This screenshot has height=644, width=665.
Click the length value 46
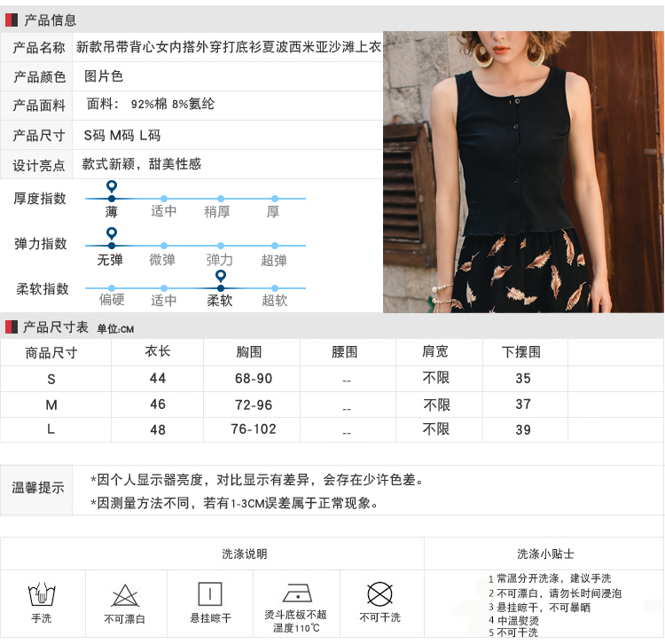click(x=158, y=404)
